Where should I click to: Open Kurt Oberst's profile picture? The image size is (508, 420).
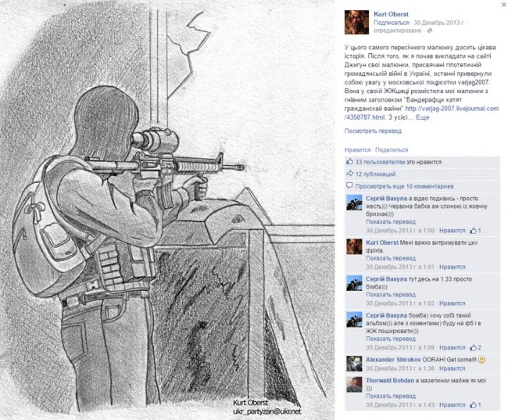point(356,23)
